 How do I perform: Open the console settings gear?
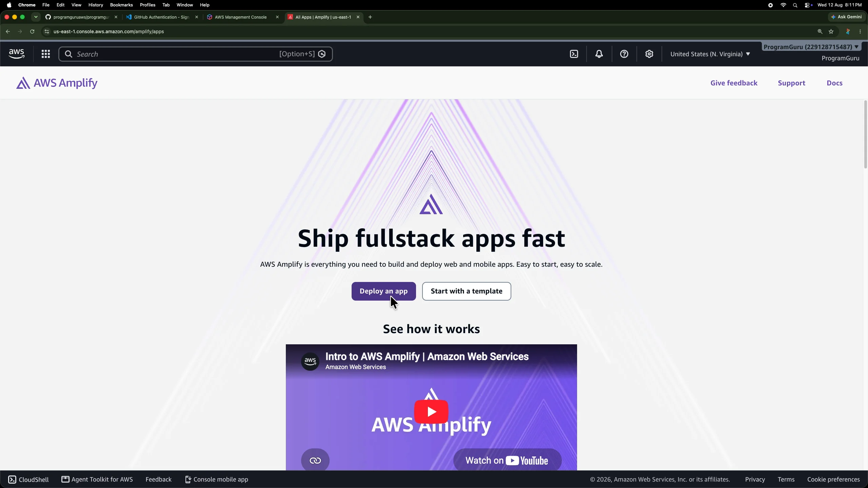coord(649,54)
